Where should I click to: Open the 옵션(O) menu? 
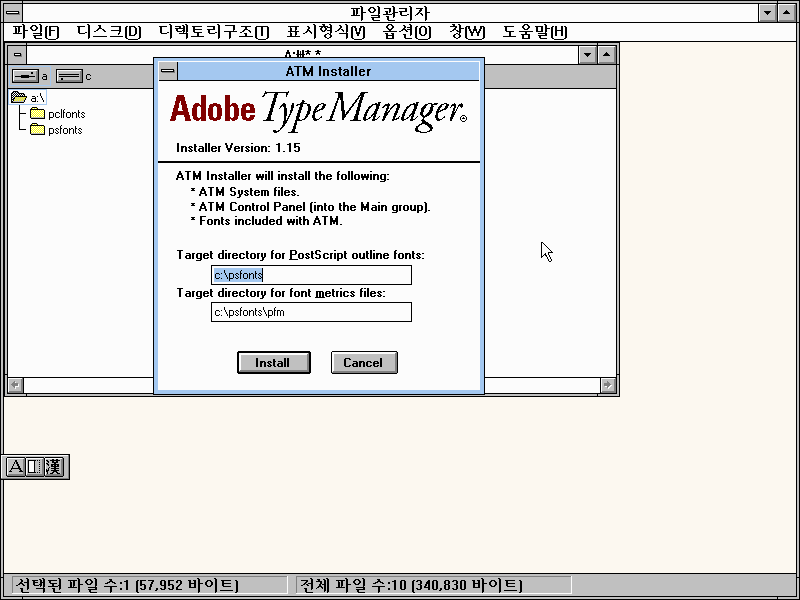pos(407,32)
